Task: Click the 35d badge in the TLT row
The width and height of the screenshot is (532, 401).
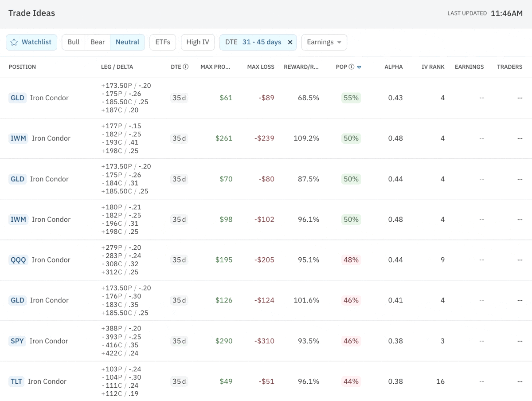Action: click(179, 381)
